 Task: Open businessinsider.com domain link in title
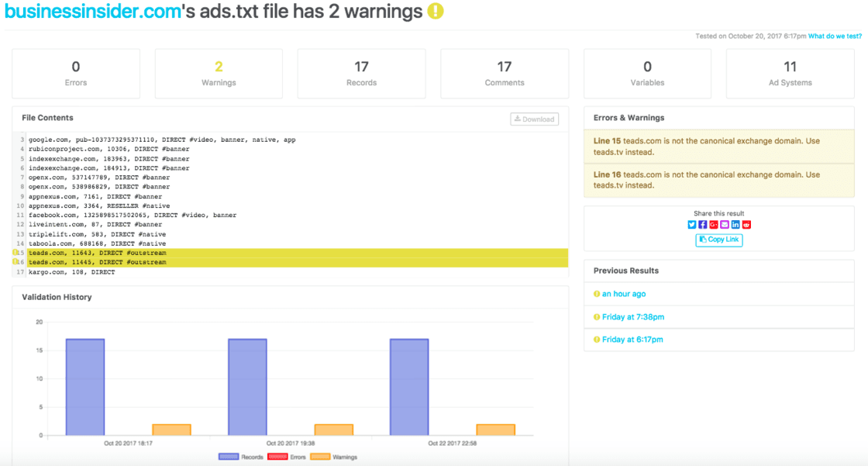[93, 11]
